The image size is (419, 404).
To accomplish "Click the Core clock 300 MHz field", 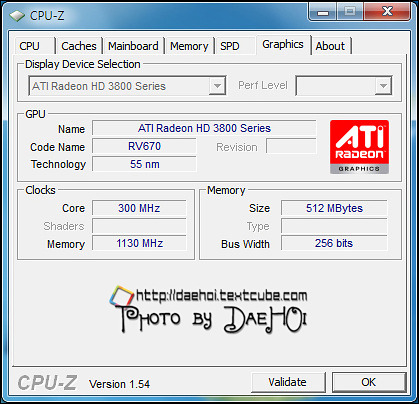I will [x=139, y=208].
